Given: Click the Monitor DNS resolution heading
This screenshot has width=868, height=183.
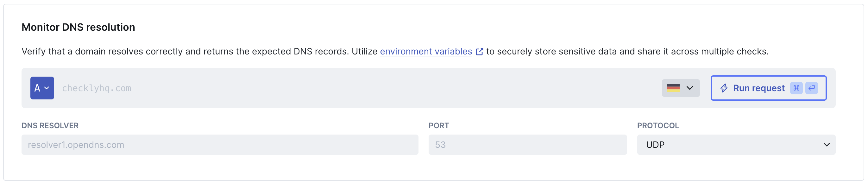Looking at the screenshot, I should [x=78, y=27].
